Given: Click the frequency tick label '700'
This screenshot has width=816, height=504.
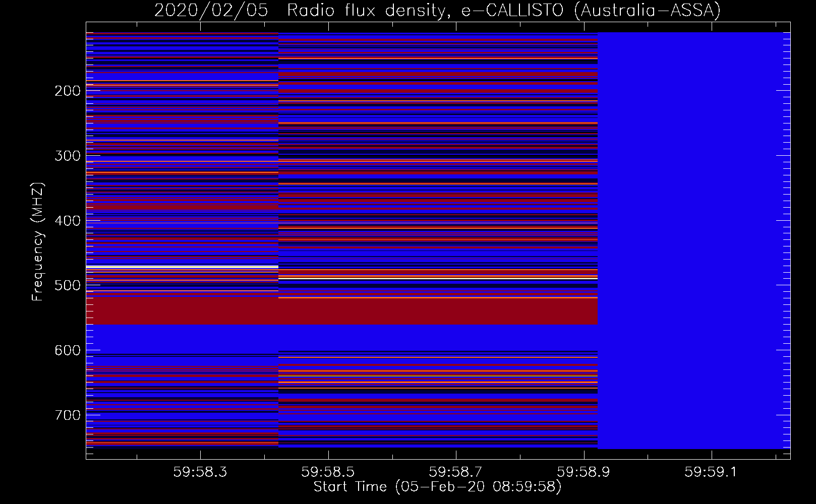Looking at the screenshot, I should (x=68, y=415).
